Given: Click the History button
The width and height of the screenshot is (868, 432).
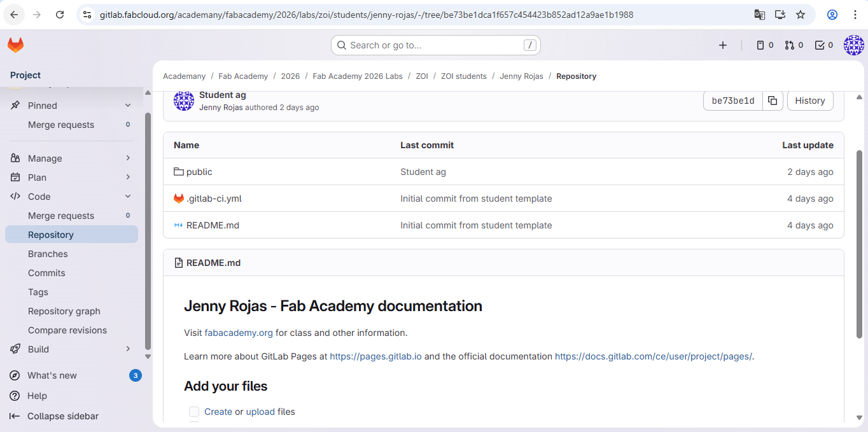Looking at the screenshot, I should (x=809, y=101).
